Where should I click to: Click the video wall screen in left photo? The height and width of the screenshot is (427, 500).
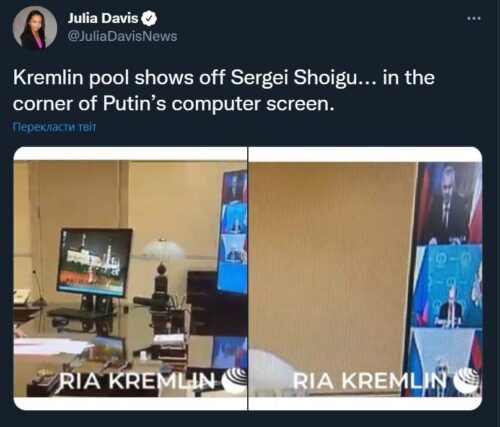click(232, 232)
